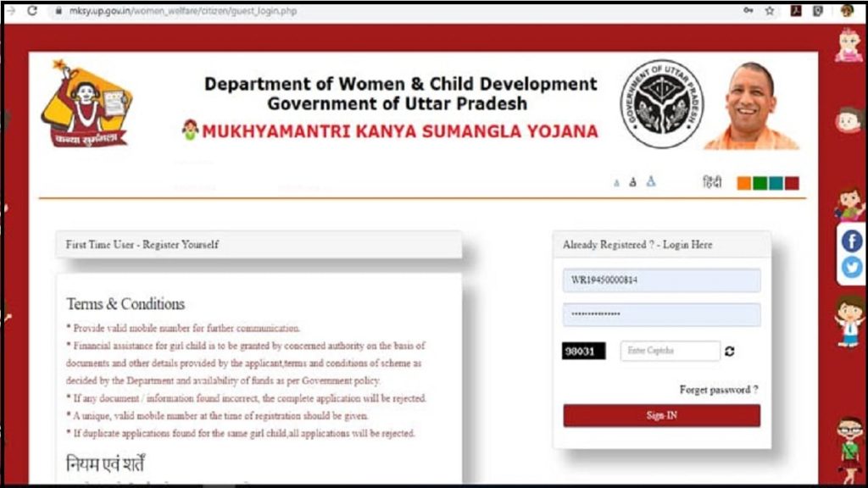
Task: Apply the dark red color theme
Action: coord(793,183)
